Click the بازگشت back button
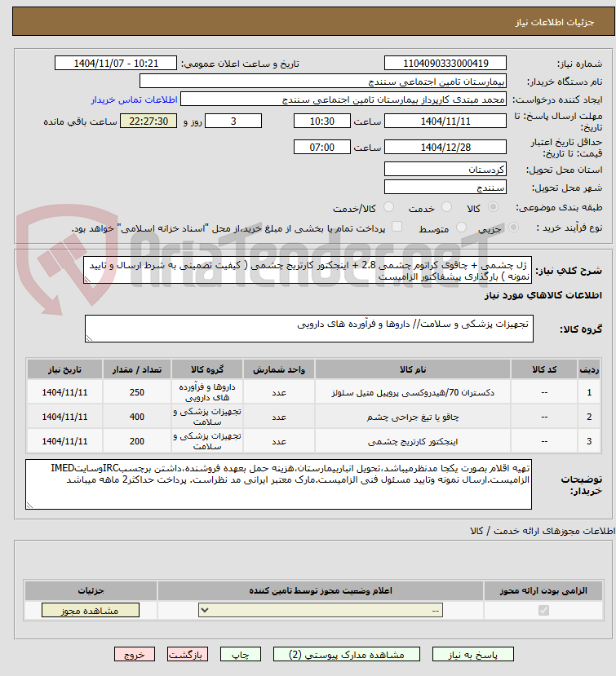The height and width of the screenshot is (676, 616). 187,655
